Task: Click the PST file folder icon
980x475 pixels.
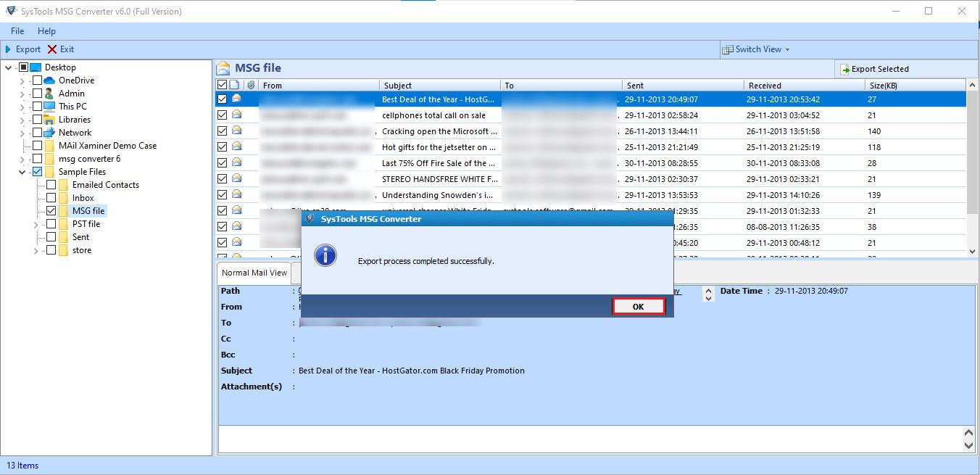Action: tap(64, 224)
